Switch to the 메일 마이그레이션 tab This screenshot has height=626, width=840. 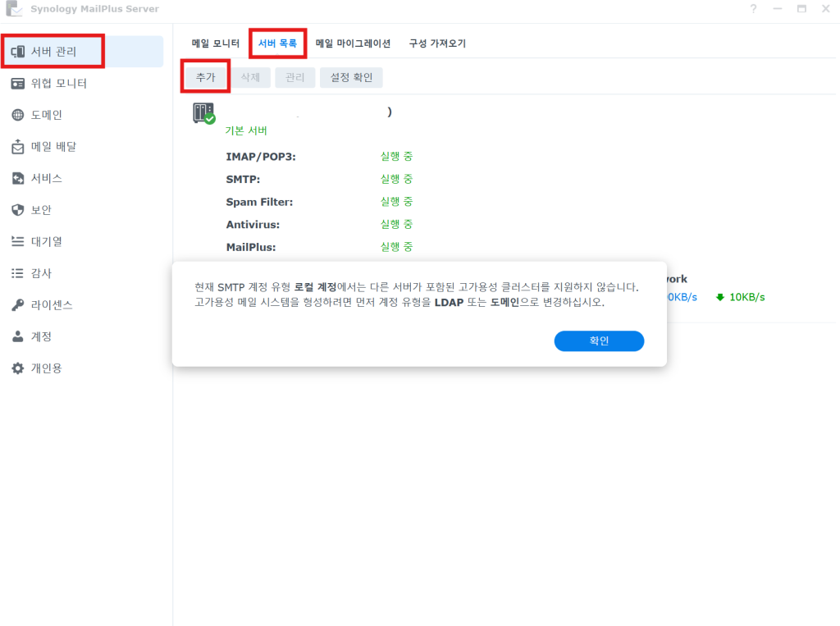[x=353, y=43]
